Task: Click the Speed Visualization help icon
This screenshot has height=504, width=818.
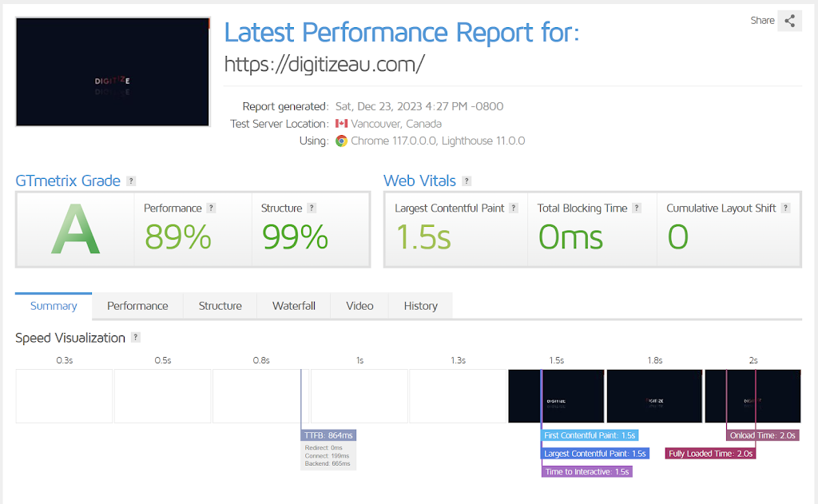Action: (x=136, y=337)
